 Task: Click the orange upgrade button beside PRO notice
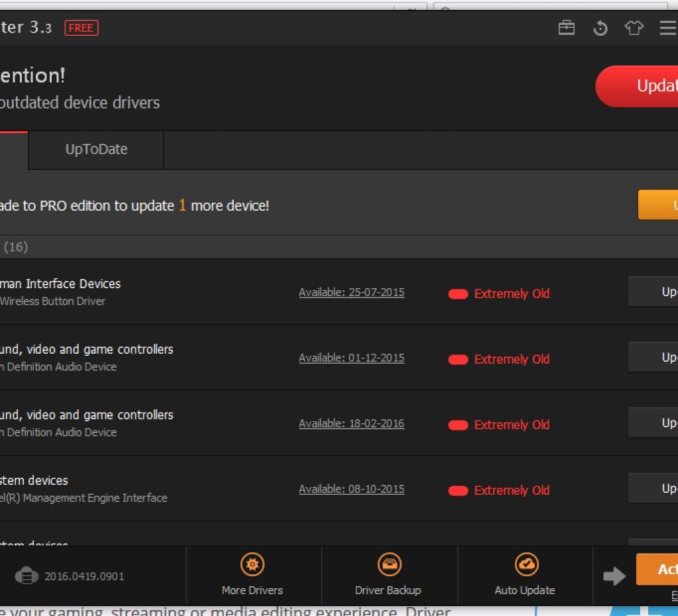click(657, 205)
